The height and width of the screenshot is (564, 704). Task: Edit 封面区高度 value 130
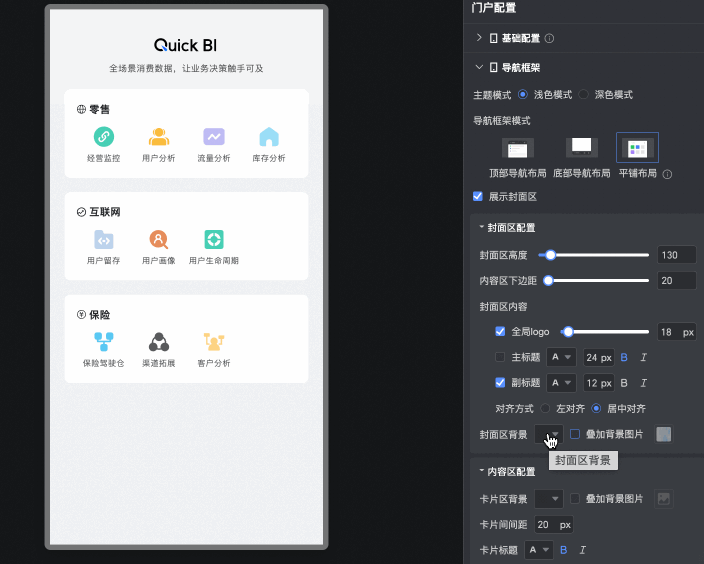tap(677, 255)
